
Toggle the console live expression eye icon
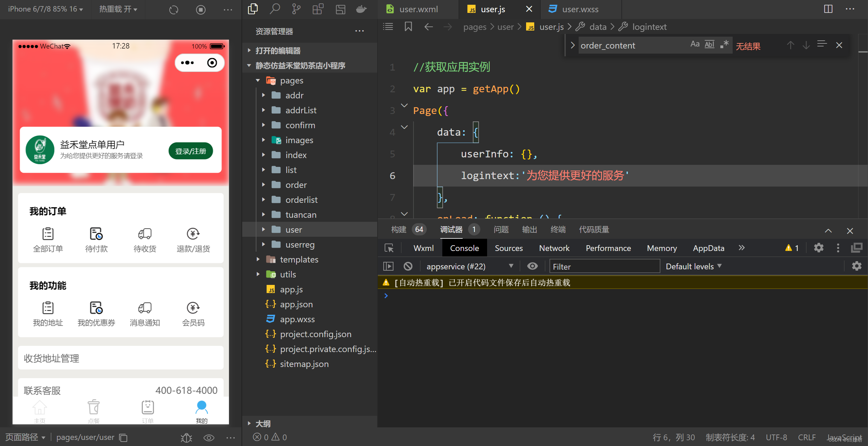(x=533, y=266)
